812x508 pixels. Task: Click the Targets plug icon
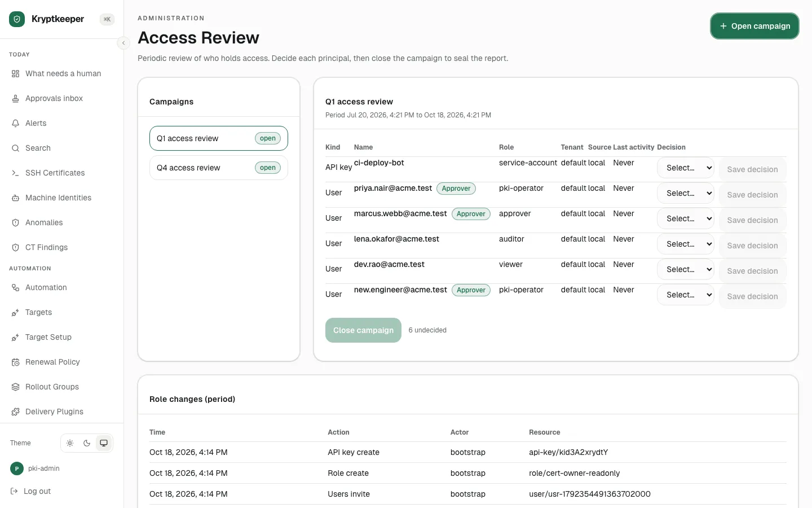point(15,312)
